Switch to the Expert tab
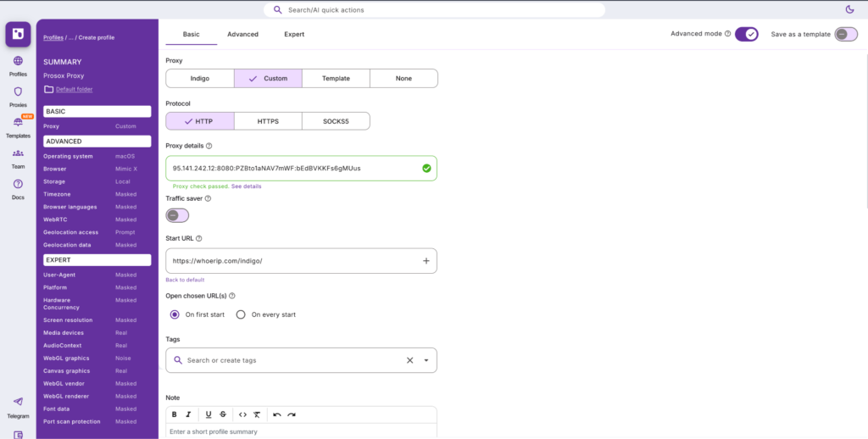Screen dimensions: 868x439 294,34
